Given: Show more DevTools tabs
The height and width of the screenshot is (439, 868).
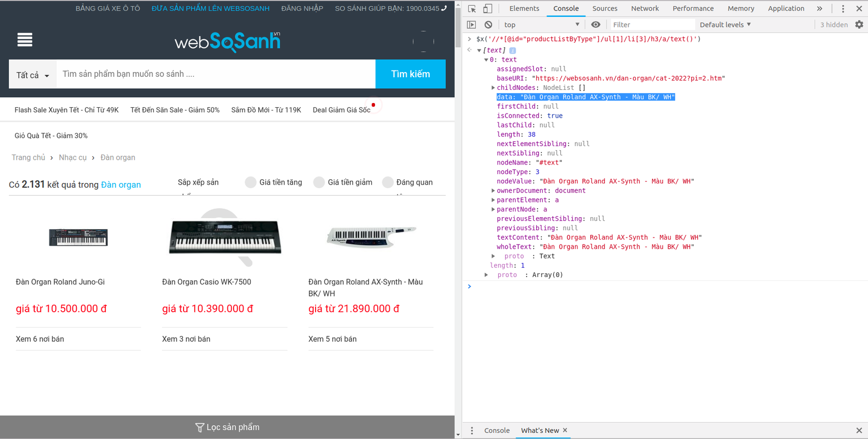Looking at the screenshot, I should click(820, 8).
